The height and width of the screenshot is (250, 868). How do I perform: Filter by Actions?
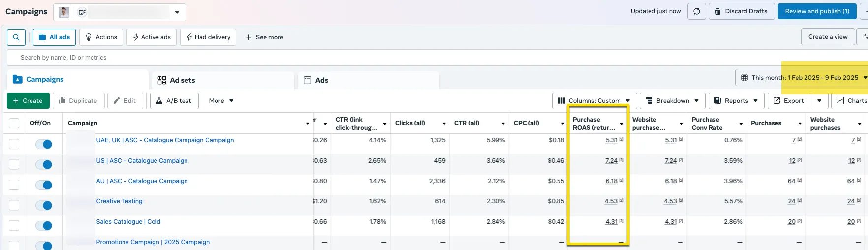pyautogui.click(x=101, y=37)
